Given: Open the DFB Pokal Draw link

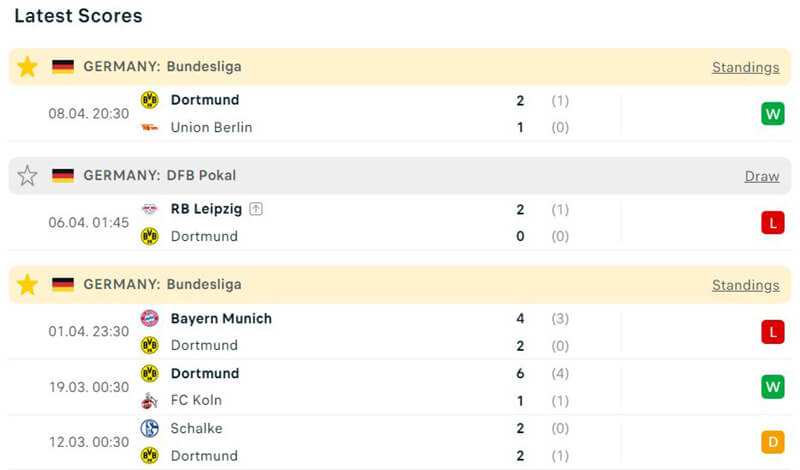Looking at the screenshot, I should pos(761,176).
